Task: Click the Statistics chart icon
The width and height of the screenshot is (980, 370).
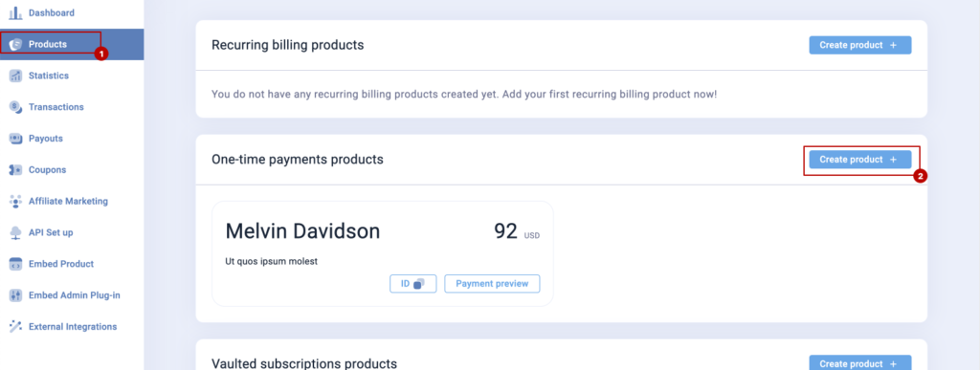Action: [x=15, y=76]
